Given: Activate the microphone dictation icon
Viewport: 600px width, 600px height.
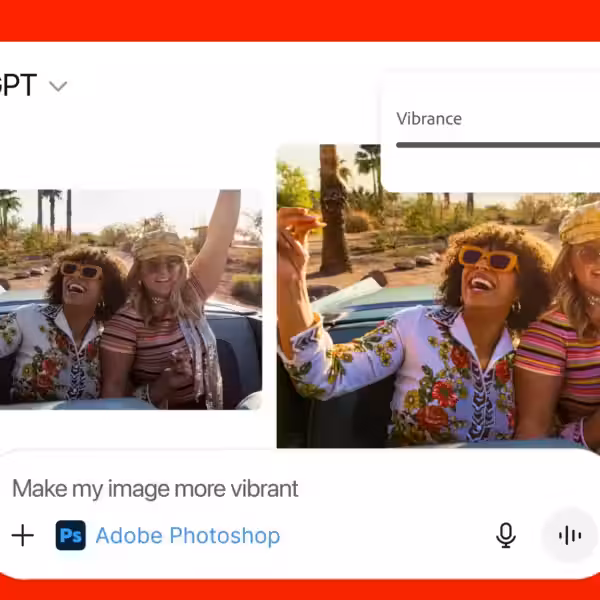Looking at the screenshot, I should [x=506, y=536].
